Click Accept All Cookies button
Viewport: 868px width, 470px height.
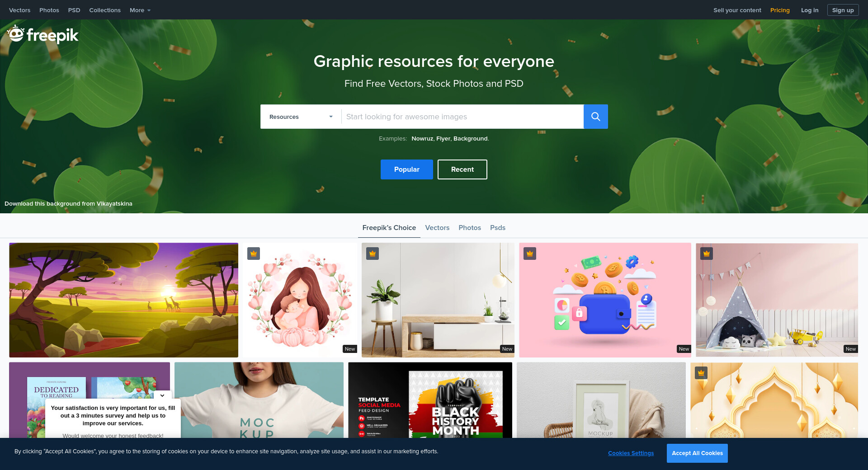point(697,453)
